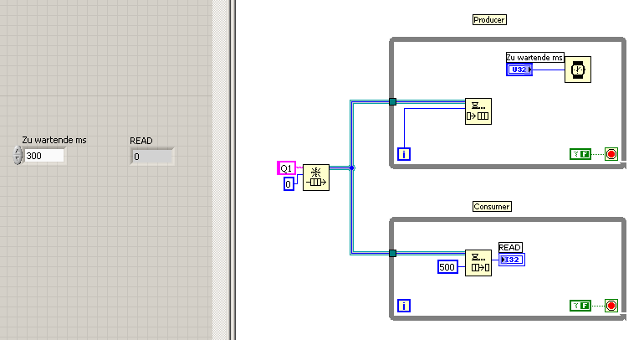Click the Consumer loop stop condition terminal
The width and height of the screenshot is (644, 340).
point(611,306)
